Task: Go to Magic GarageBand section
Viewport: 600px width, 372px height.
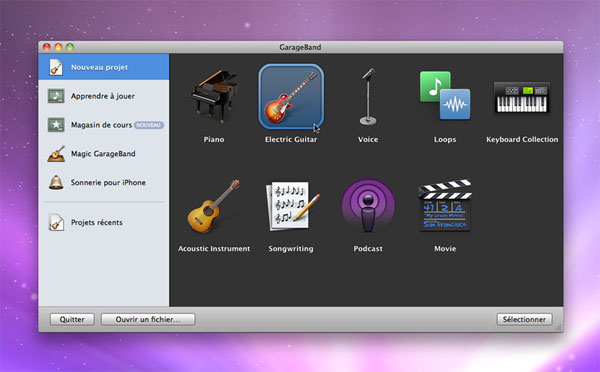Action: point(104,153)
